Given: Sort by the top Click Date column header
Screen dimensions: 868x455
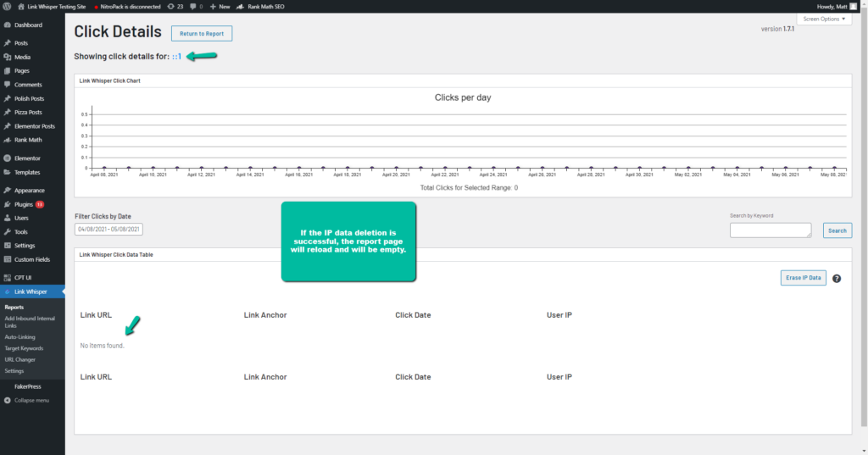Looking at the screenshot, I should [x=413, y=315].
